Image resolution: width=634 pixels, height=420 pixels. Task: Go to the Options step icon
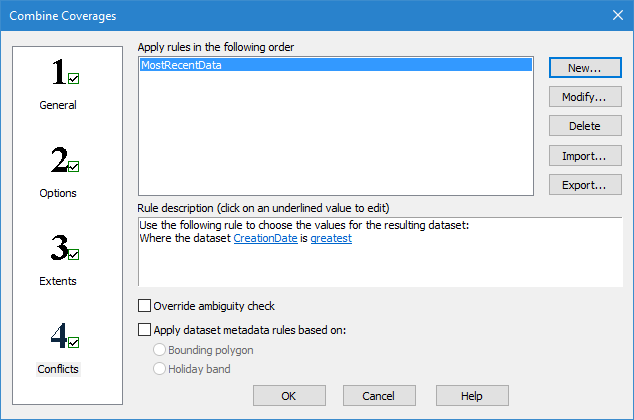pos(65,163)
